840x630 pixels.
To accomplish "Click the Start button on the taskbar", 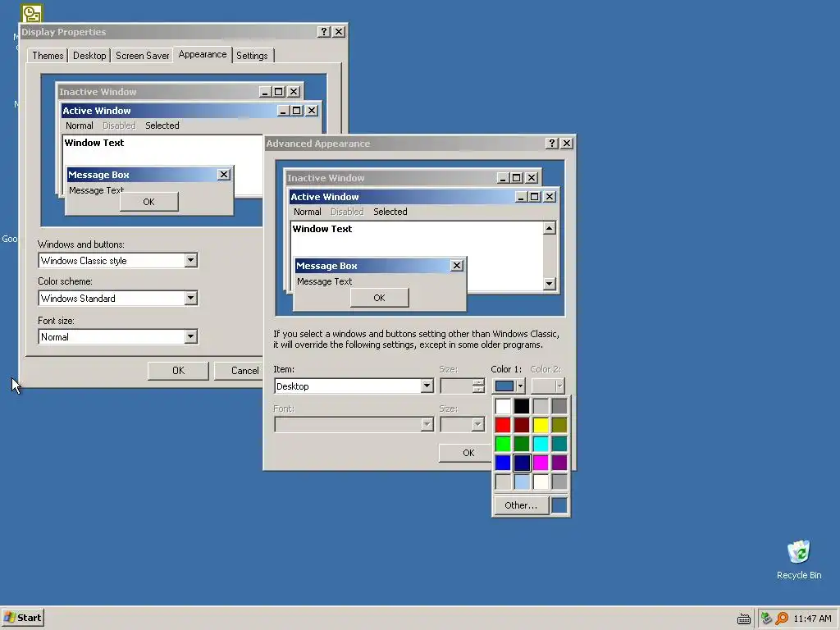I will [22, 618].
